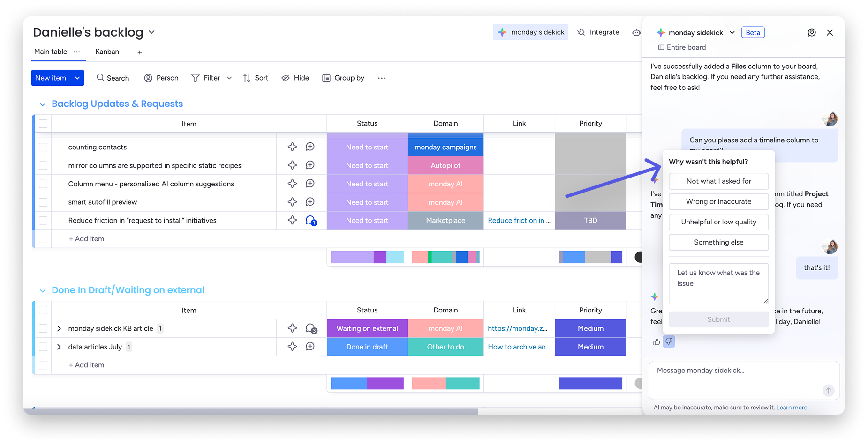Open the chat history icon in sidekick panel
This screenshot has height=445, width=868.
tap(812, 32)
